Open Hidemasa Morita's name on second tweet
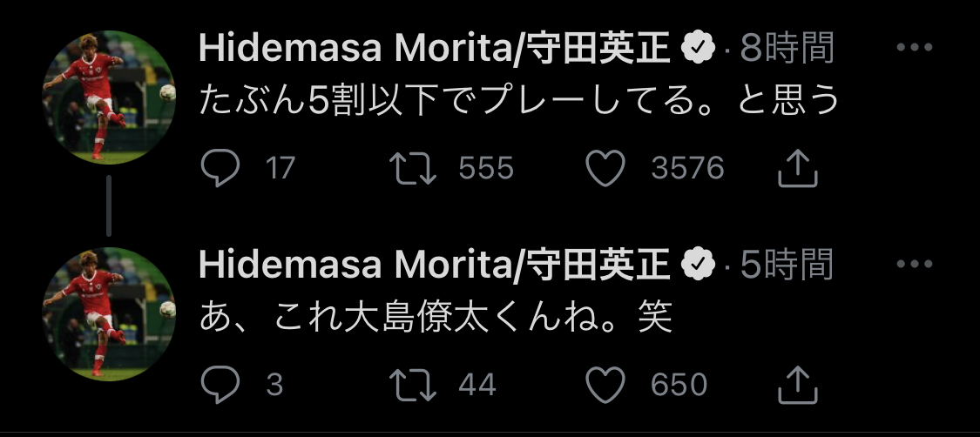 coord(434,265)
